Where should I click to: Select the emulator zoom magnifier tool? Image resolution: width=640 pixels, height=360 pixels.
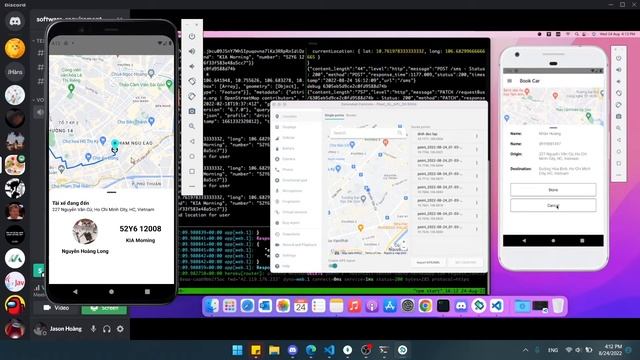(x=192, y=126)
